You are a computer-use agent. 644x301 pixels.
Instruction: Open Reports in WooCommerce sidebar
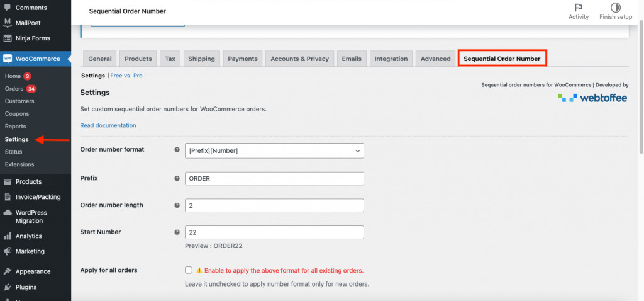(15, 126)
